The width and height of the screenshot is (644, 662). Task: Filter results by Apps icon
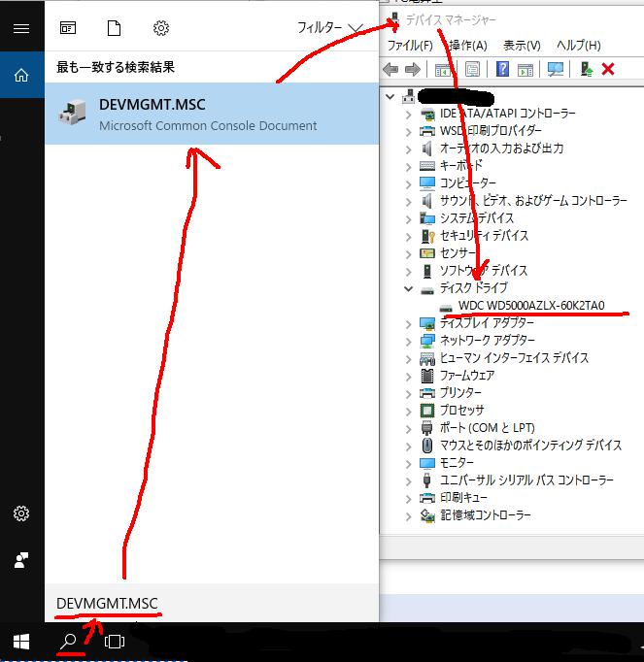tap(68, 28)
